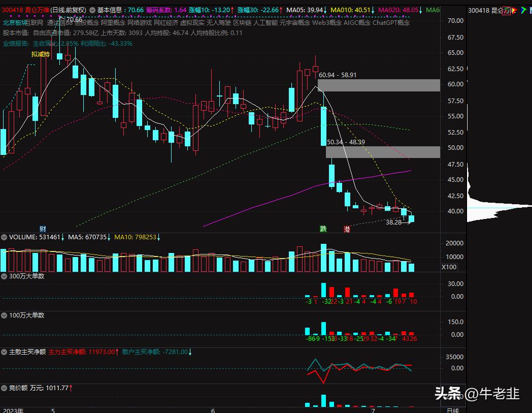The height and width of the screenshot is (413, 532).
Task: Open the 通达信88 concept tag
Action: point(60,23)
